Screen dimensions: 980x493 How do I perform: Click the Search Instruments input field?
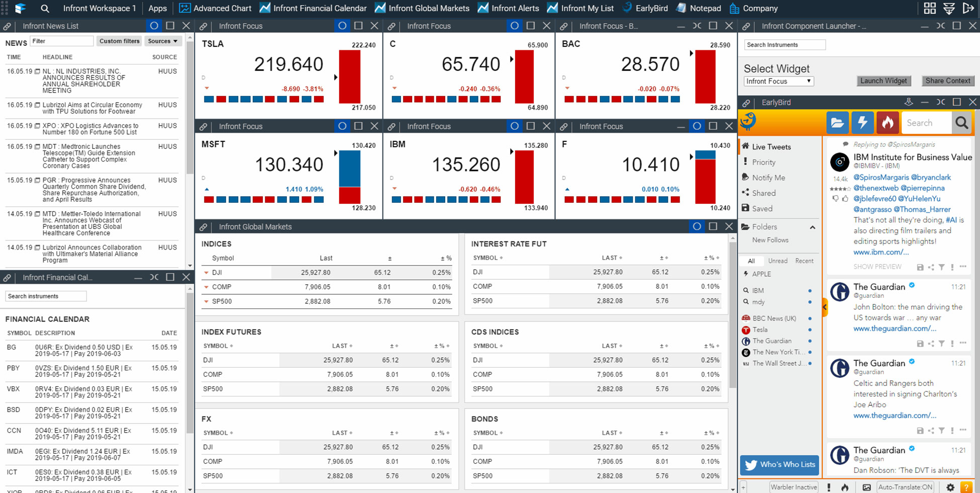[x=785, y=44]
